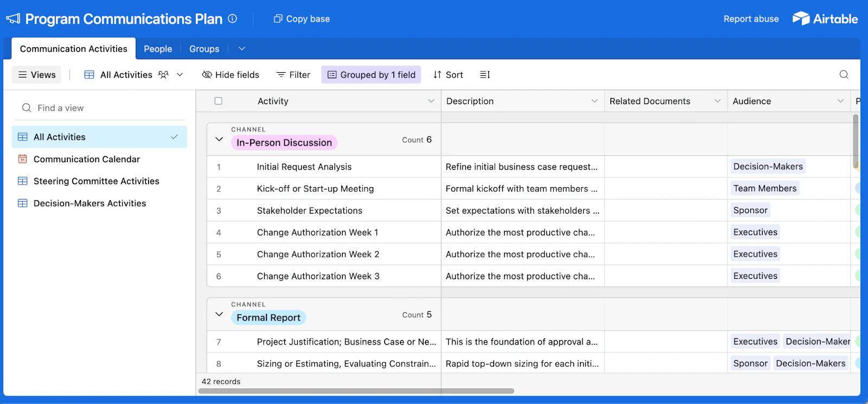This screenshot has width=868, height=404.
Task: Open the Description column dropdown arrow
Action: [595, 101]
